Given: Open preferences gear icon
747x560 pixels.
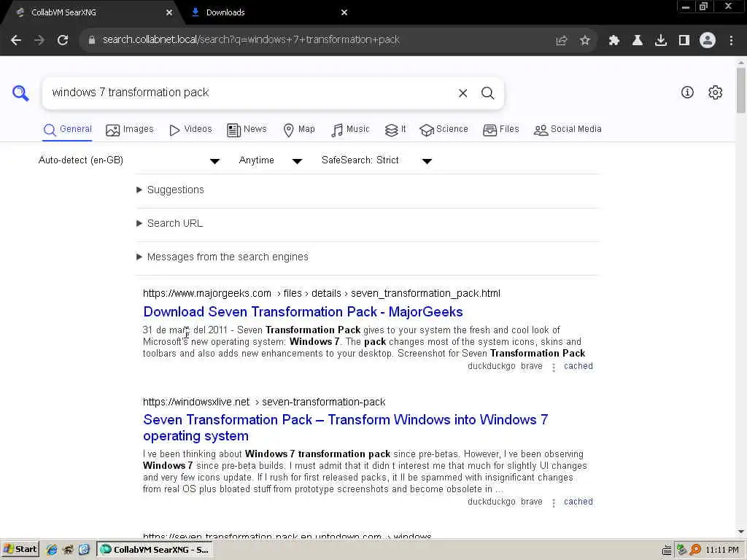Looking at the screenshot, I should pyautogui.click(x=715, y=93).
